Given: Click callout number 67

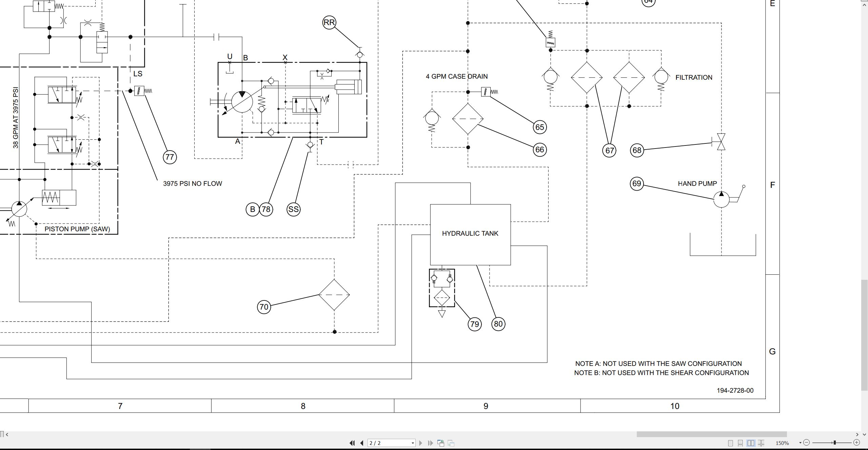Looking at the screenshot, I should (x=609, y=150).
